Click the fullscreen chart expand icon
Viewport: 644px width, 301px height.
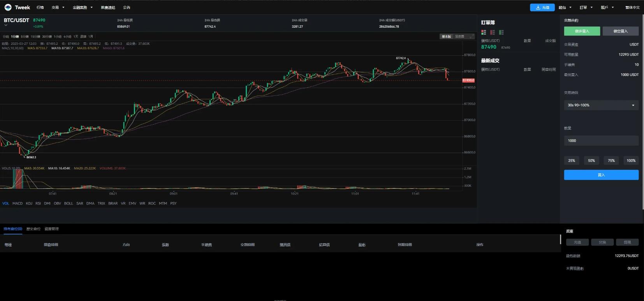click(x=471, y=37)
